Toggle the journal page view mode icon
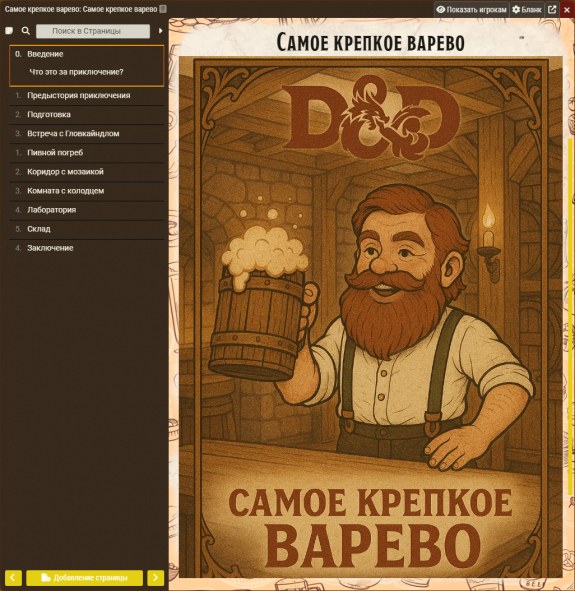 click(9, 31)
